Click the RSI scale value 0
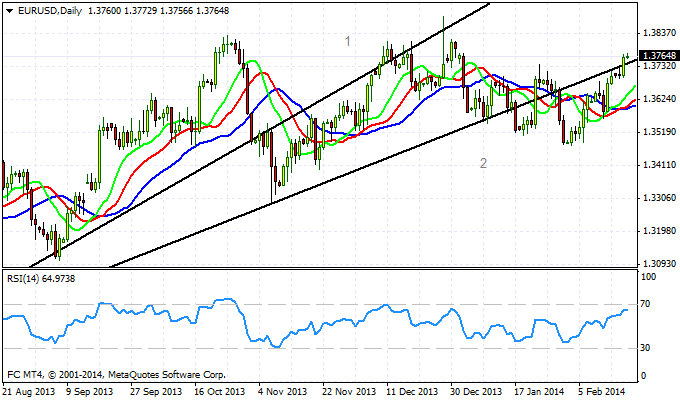 643,376
